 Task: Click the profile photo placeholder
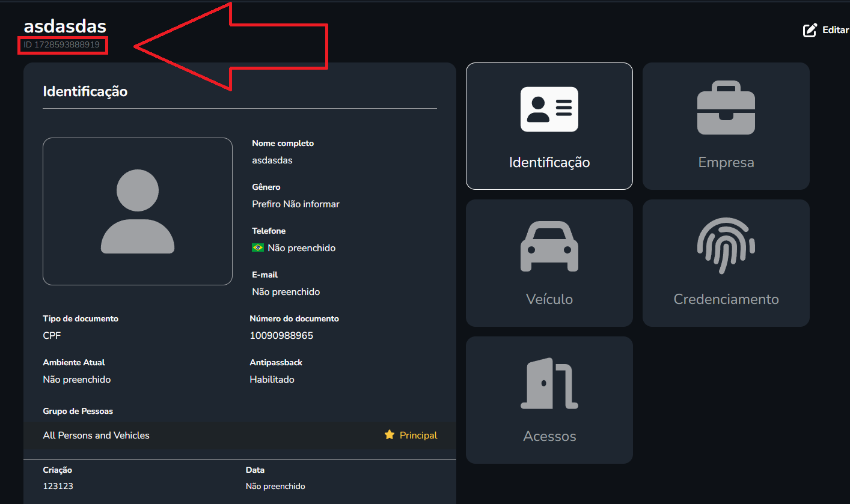tap(138, 211)
